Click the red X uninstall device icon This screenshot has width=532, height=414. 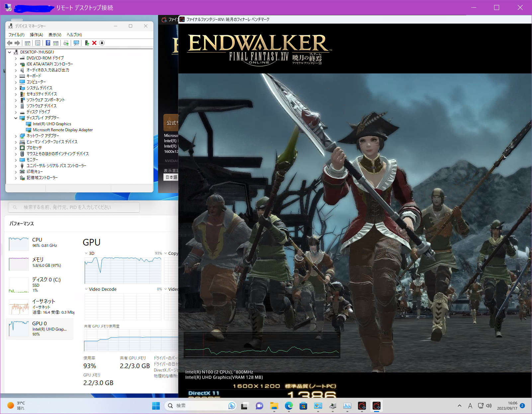tap(94, 43)
